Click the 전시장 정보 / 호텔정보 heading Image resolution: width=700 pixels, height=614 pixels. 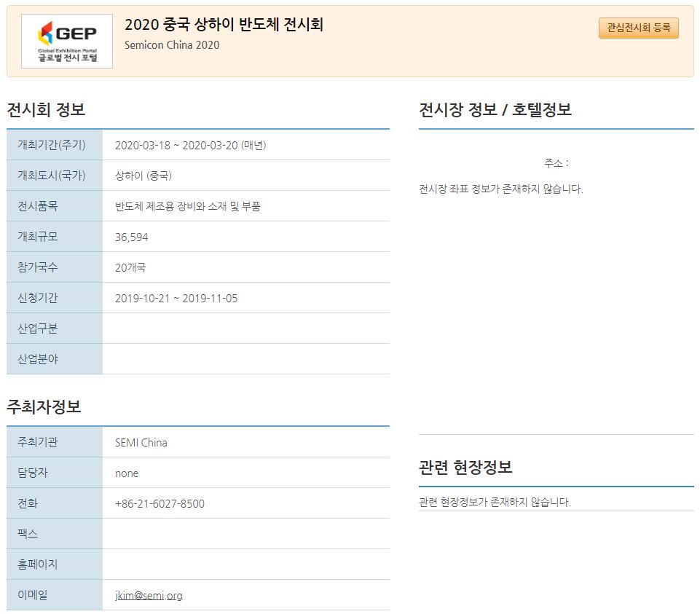[x=495, y=109]
